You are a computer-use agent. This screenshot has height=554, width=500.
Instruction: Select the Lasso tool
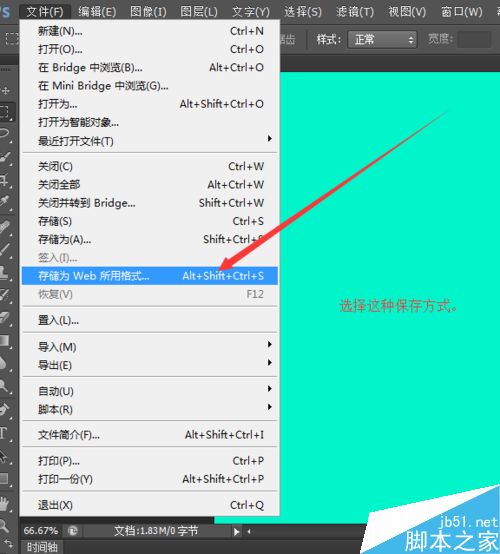click(x=5, y=134)
